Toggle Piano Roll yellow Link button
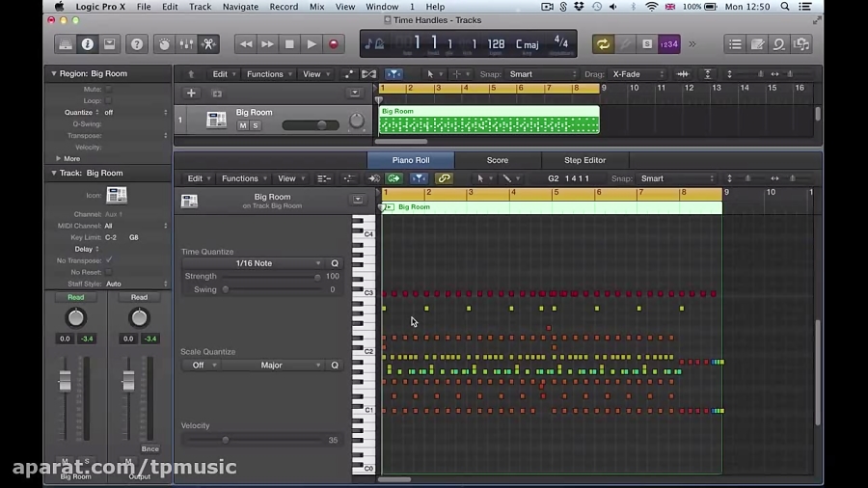The image size is (868, 488). (444, 178)
